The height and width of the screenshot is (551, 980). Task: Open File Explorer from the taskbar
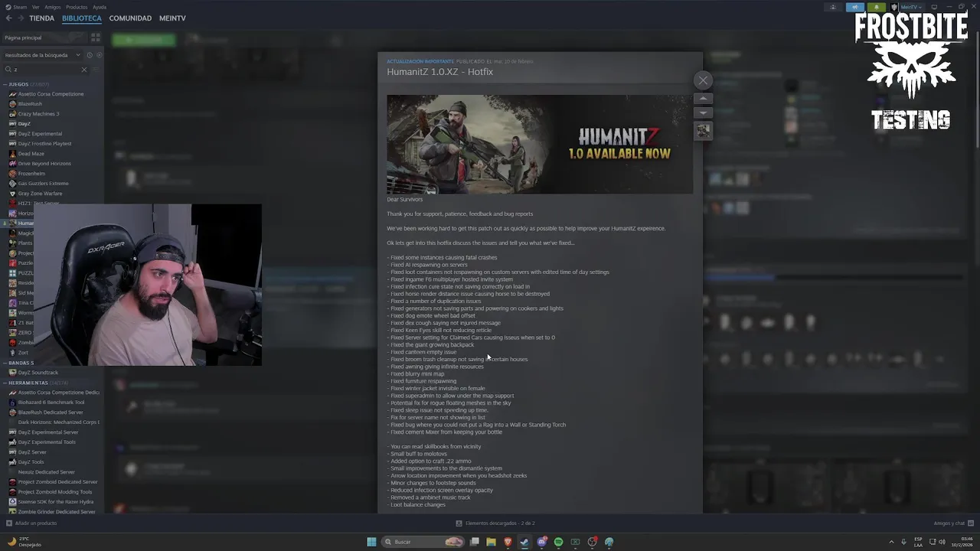pyautogui.click(x=491, y=542)
